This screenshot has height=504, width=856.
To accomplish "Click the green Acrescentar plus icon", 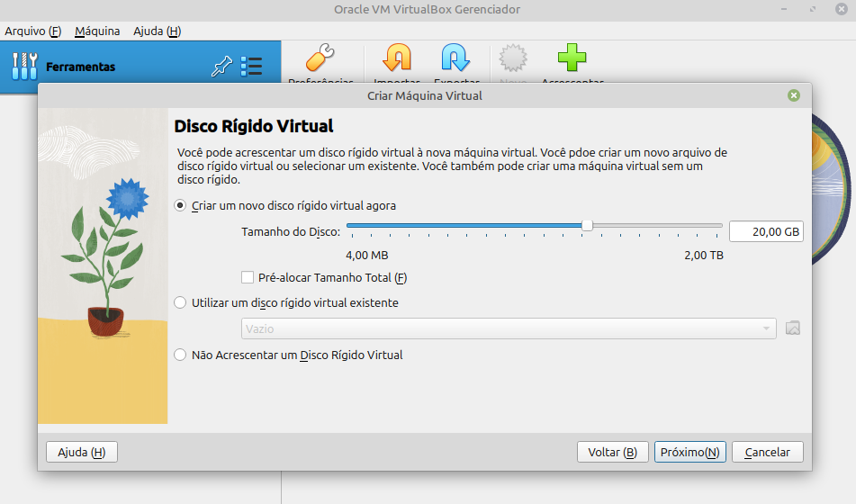I will pos(572,59).
